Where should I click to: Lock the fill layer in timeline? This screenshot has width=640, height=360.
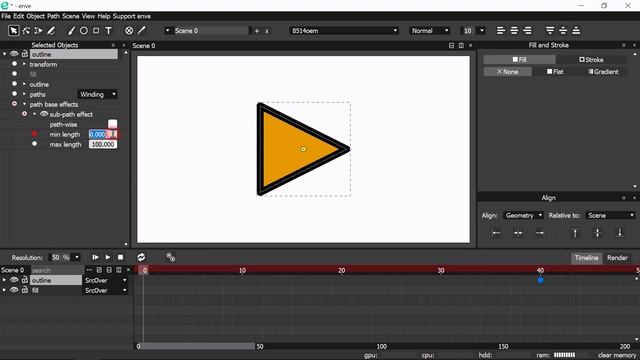[25, 290]
